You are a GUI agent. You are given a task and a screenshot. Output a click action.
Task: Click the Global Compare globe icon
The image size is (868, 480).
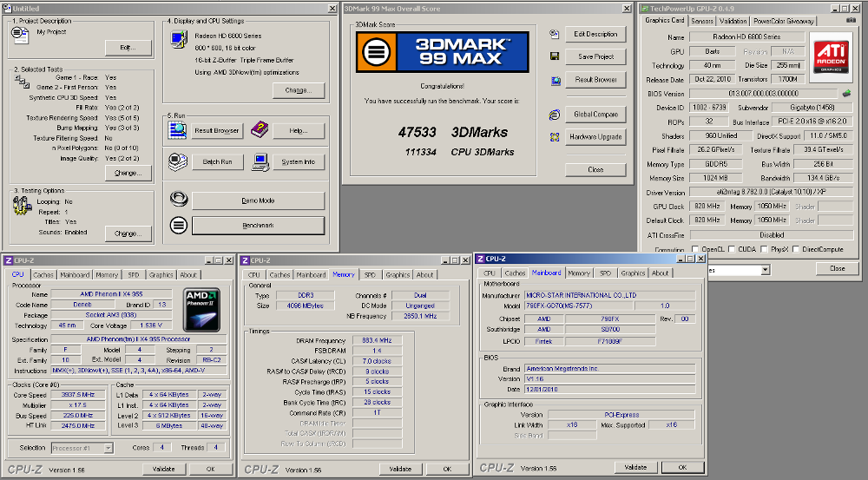[x=554, y=115]
